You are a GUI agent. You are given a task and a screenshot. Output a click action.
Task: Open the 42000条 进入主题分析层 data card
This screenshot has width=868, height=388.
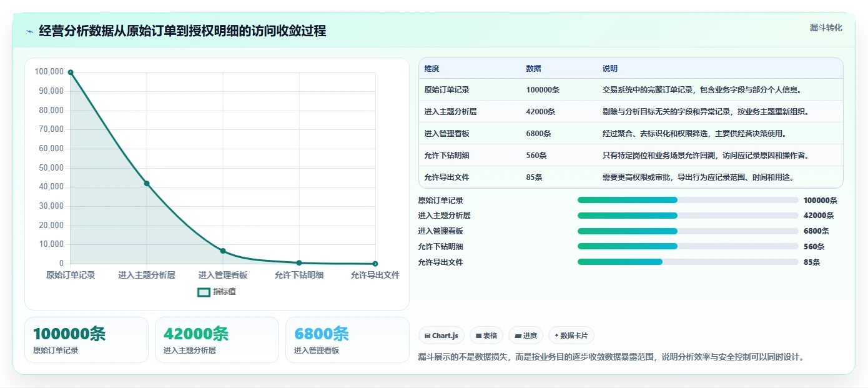tap(217, 340)
